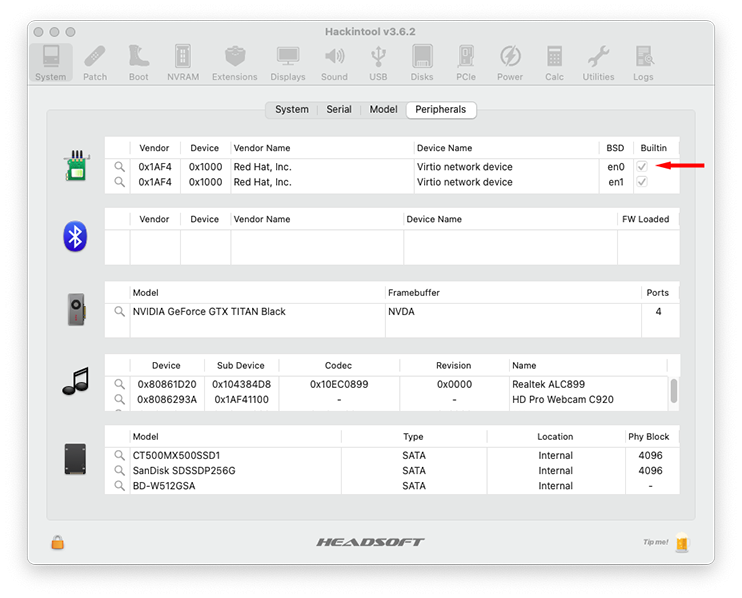Click the BSD column header
This screenshot has height=598, width=742.
click(x=615, y=148)
